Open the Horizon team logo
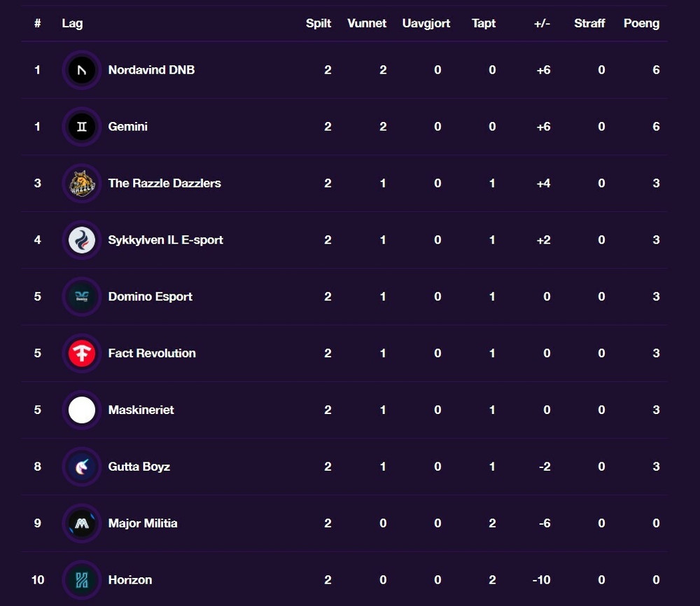This screenshot has width=700, height=606. click(x=82, y=580)
